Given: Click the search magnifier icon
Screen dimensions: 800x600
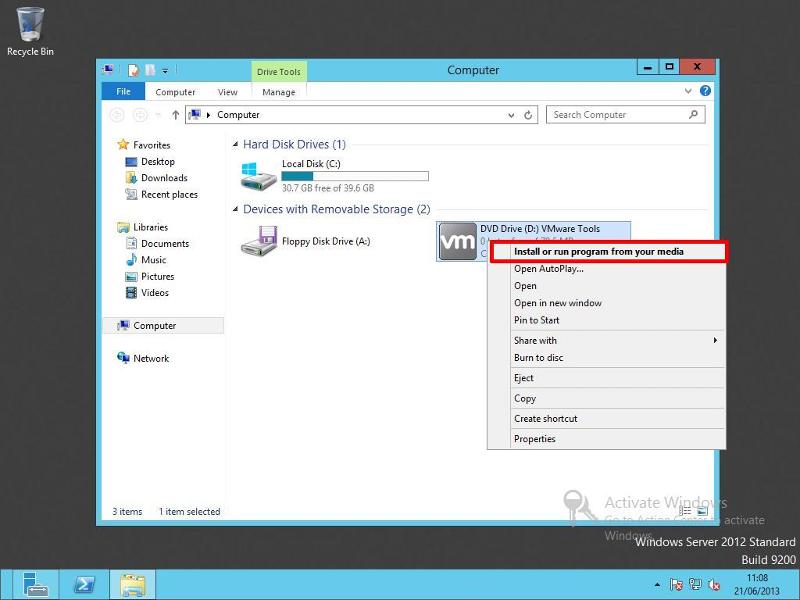Looking at the screenshot, I should coord(693,115).
